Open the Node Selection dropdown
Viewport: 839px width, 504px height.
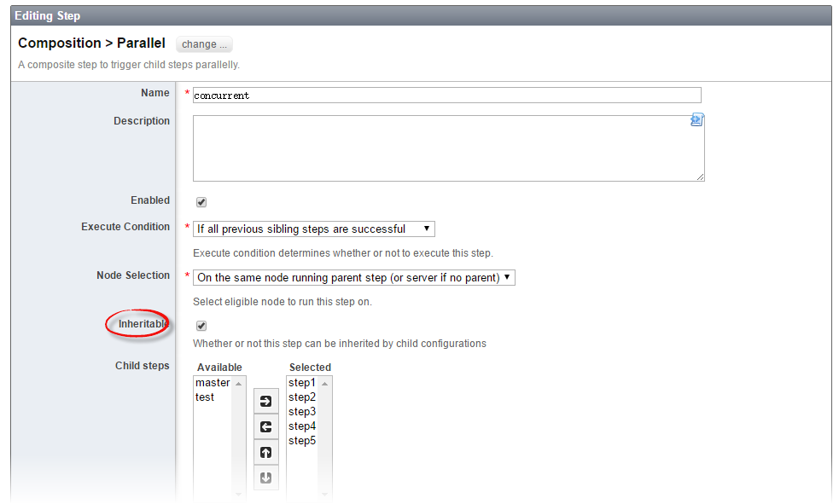tap(353, 277)
